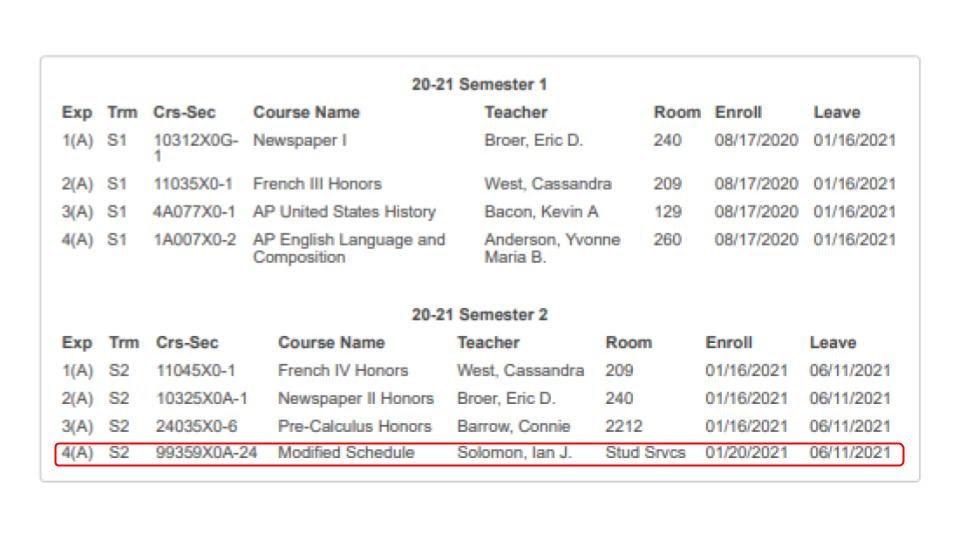Click the 20-21 Semester 2 heading
Image resolution: width=960 pixels, height=540 pixels.
479,315
